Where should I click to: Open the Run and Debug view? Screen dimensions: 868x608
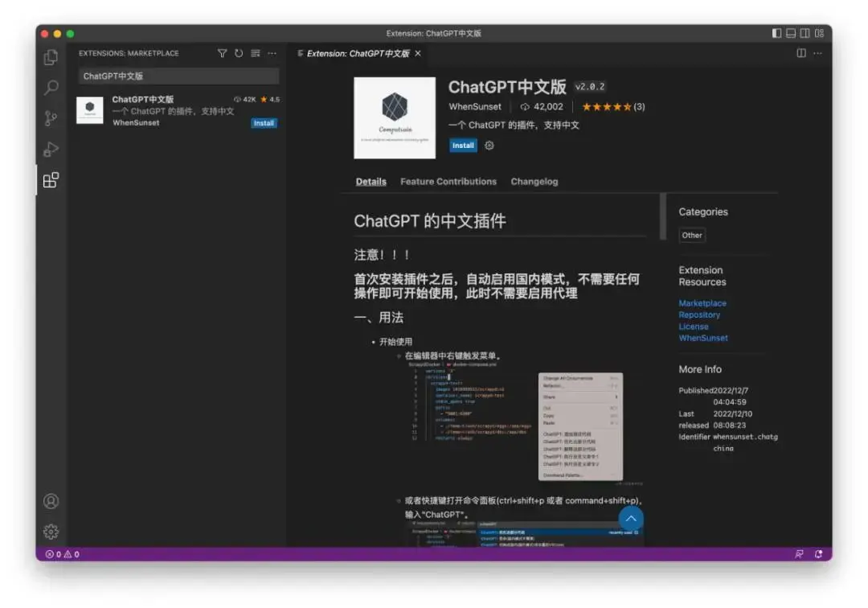tap(51, 149)
